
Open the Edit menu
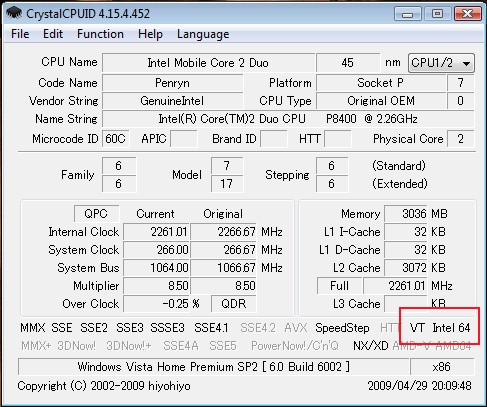53,34
